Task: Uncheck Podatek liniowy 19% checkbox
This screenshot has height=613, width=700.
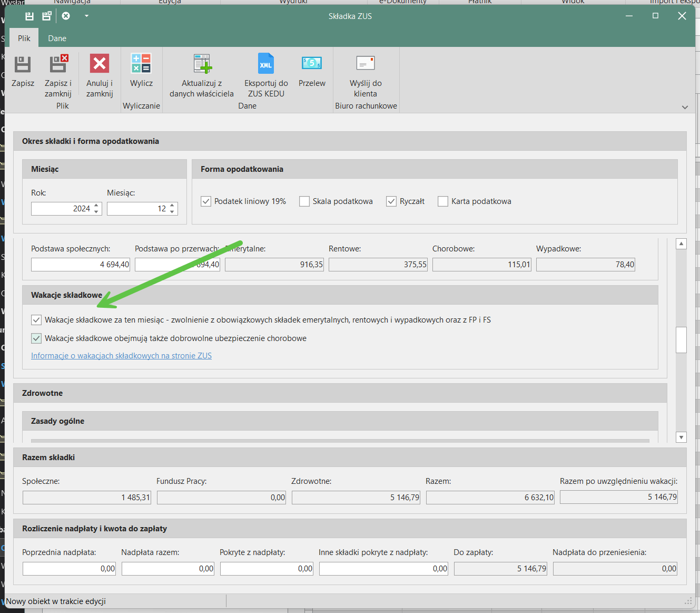Action: (x=206, y=201)
